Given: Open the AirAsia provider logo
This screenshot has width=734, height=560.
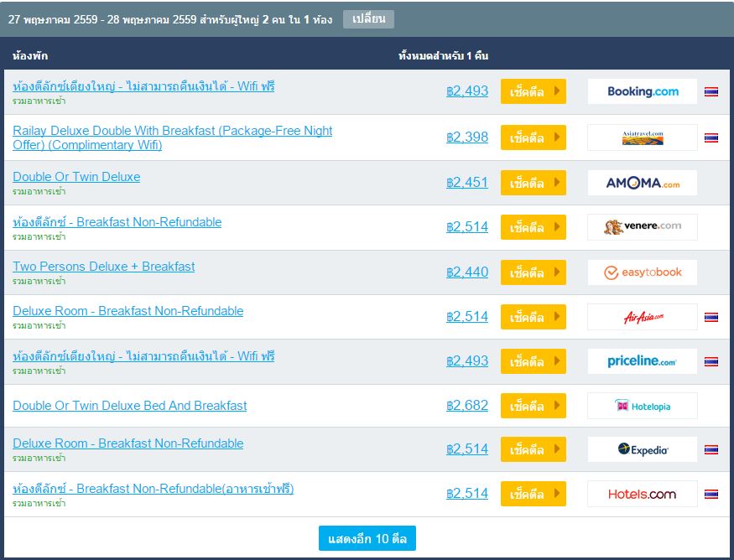Looking at the screenshot, I should click(643, 317).
